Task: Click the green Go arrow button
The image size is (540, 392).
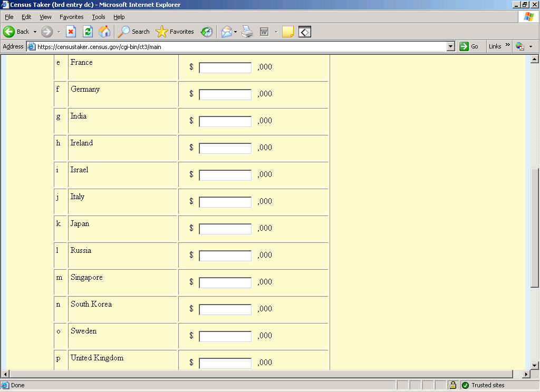Action: coord(464,46)
